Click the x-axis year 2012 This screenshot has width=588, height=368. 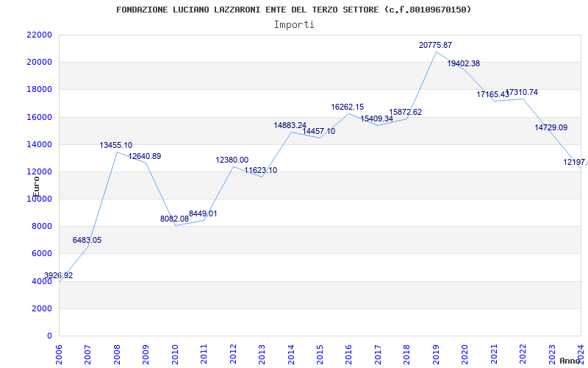tap(233, 354)
